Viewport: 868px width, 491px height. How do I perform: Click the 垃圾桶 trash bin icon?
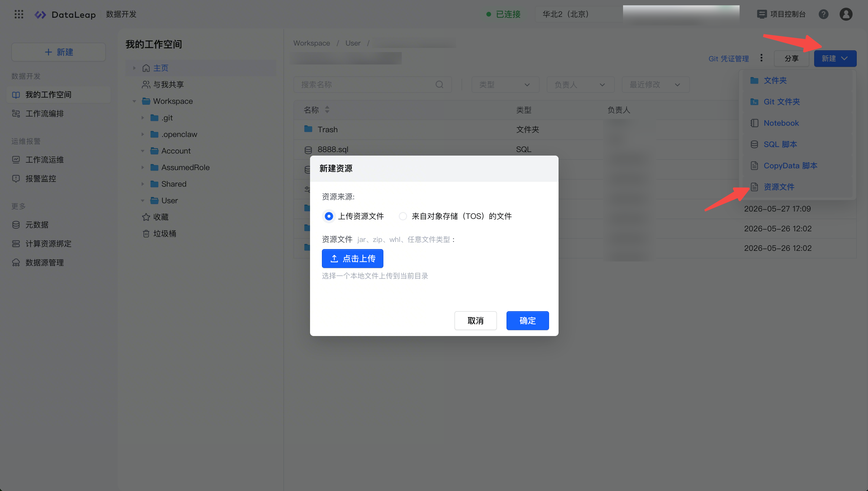[146, 233]
